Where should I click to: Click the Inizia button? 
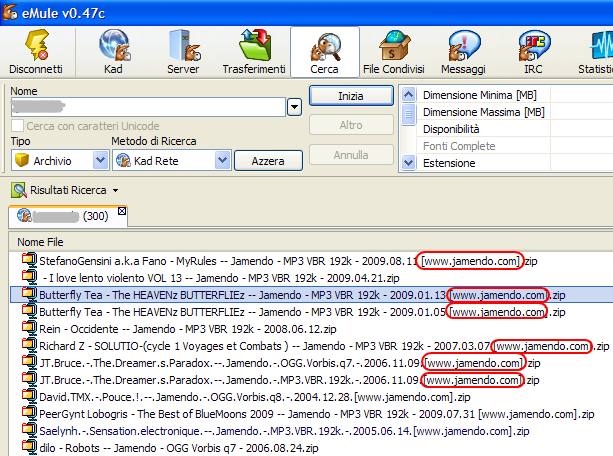pyautogui.click(x=351, y=96)
